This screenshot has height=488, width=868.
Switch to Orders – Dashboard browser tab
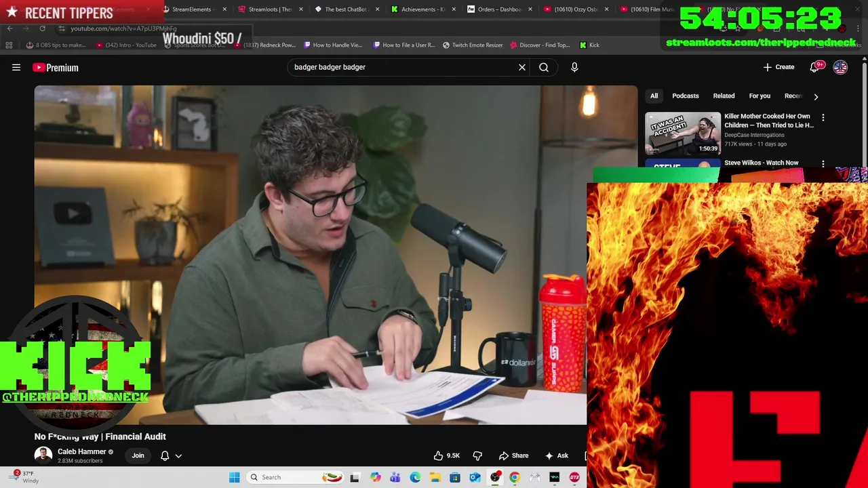[498, 9]
